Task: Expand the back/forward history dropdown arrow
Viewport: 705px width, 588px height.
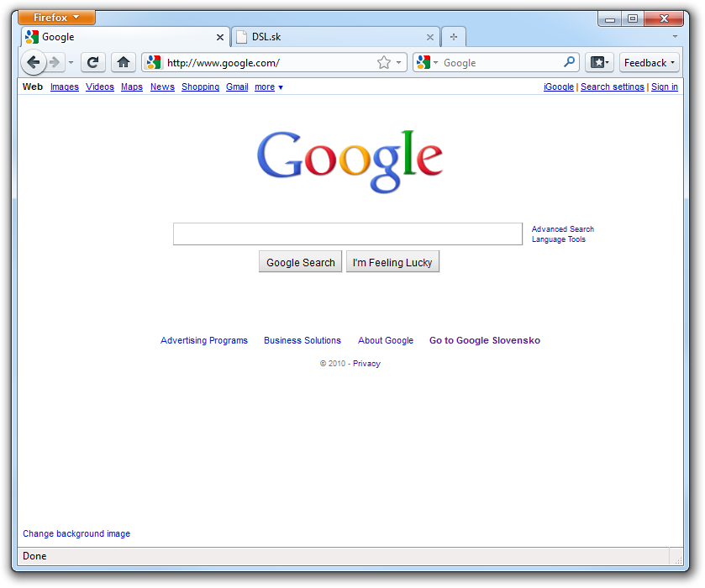Action: pyautogui.click(x=71, y=62)
